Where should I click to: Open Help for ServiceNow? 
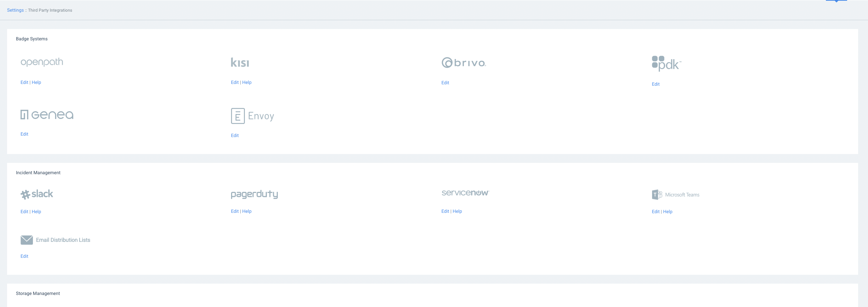pos(458,211)
